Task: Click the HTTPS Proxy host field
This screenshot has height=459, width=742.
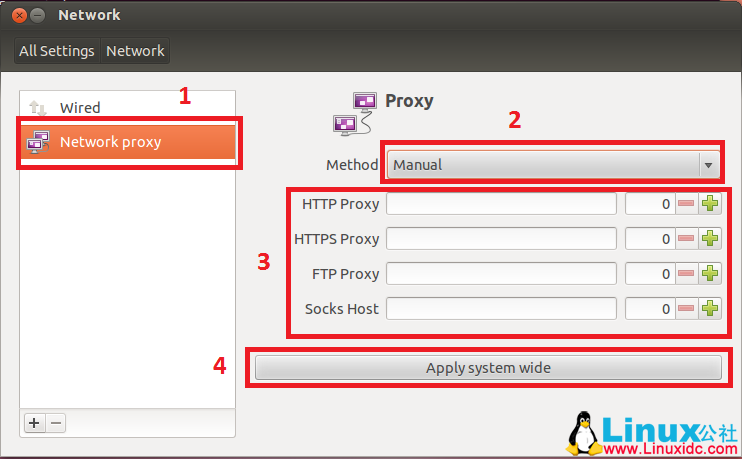Action: pos(501,238)
